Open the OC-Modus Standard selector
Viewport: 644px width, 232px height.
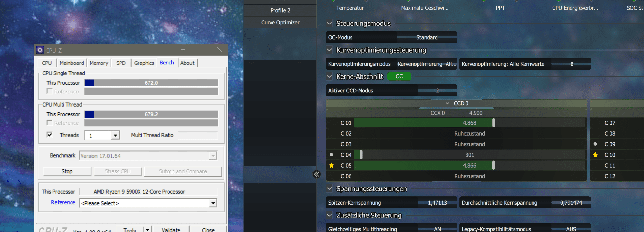pos(427,37)
